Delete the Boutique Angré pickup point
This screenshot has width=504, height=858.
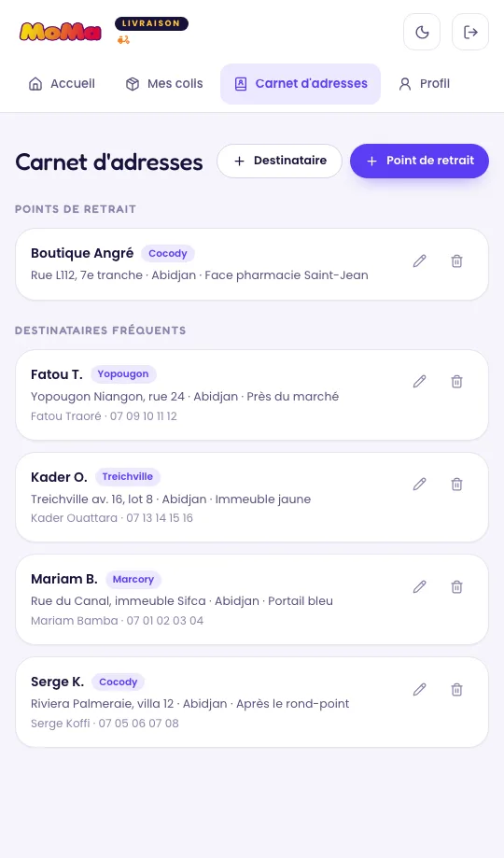(457, 261)
